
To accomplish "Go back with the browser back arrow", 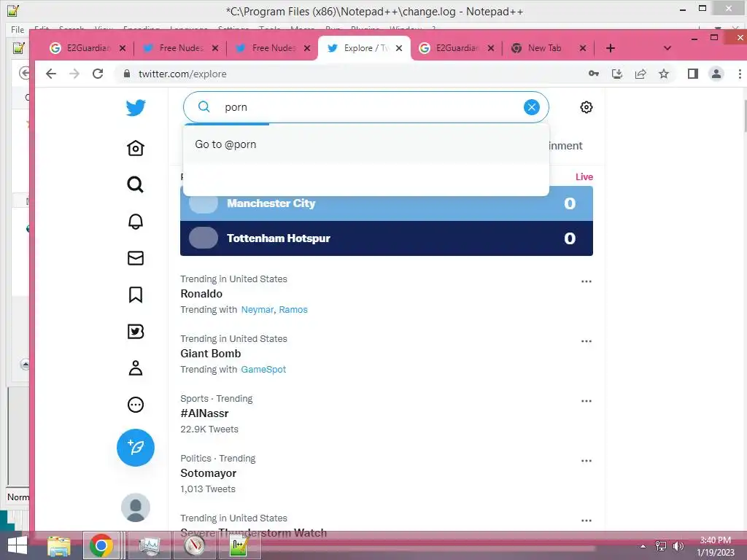I will [51, 74].
